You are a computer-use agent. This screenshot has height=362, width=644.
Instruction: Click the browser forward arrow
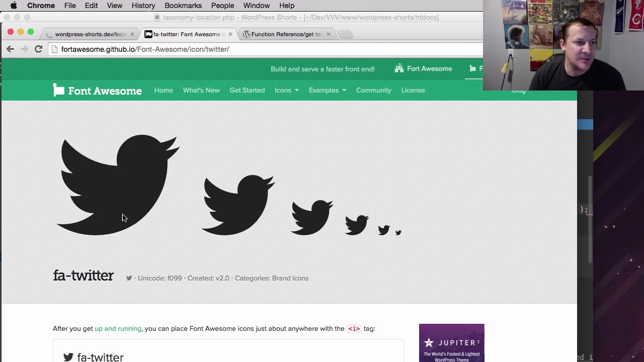(24, 49)
